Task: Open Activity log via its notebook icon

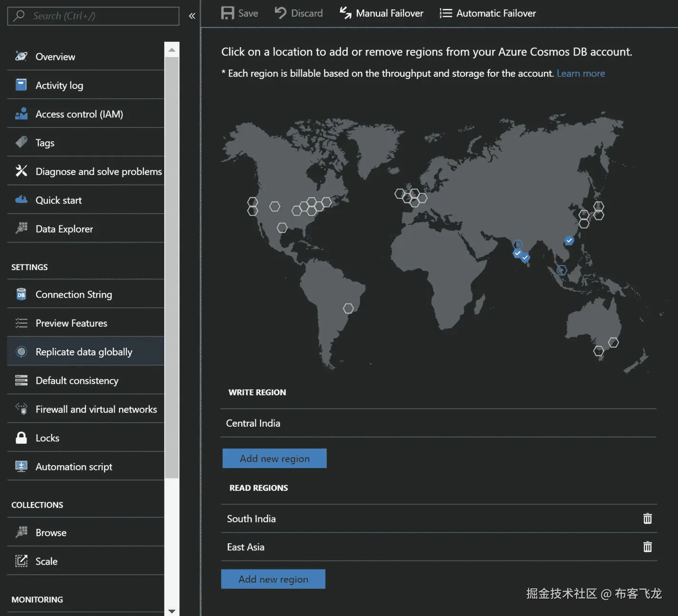Action: tap(21, 85)
